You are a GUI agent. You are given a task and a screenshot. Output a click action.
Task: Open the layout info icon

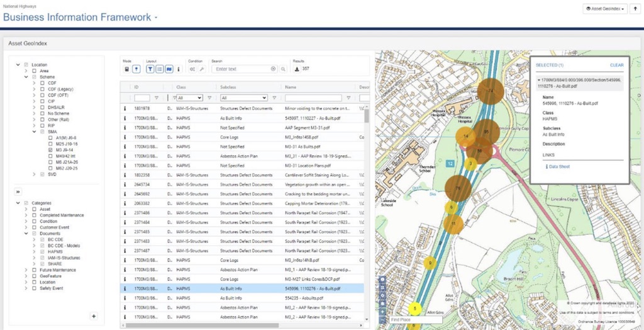pyautogui.click(x=178, y=69)
